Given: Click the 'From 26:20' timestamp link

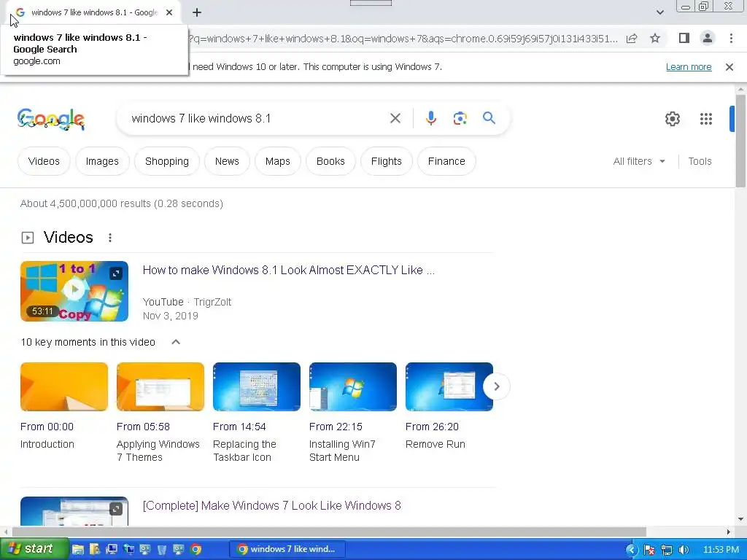Looking at the screenshot, I should pyautogui.click(x=432, y=427).
